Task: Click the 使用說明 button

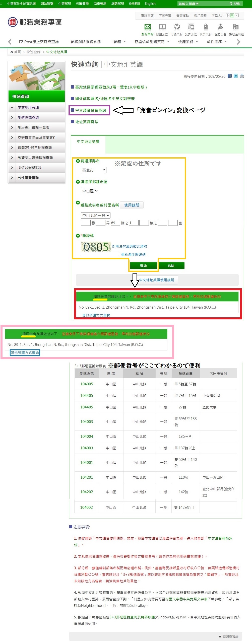Action: click(132, 205)
